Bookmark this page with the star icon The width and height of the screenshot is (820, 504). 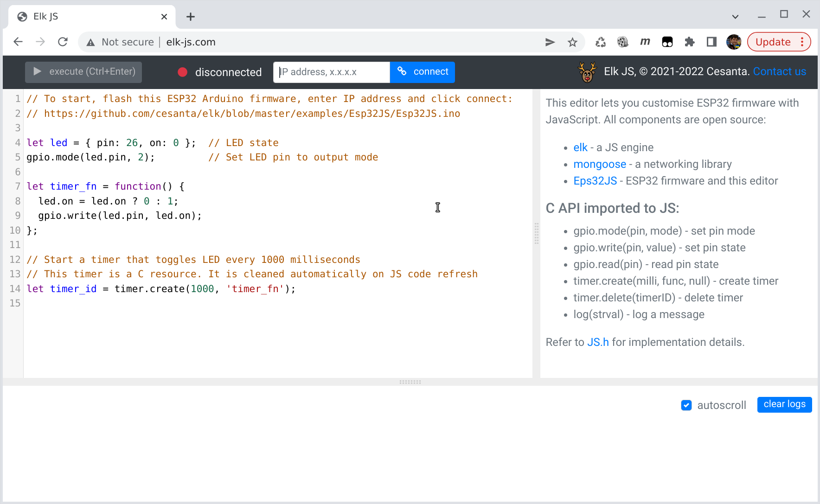(x=572, y=42)
